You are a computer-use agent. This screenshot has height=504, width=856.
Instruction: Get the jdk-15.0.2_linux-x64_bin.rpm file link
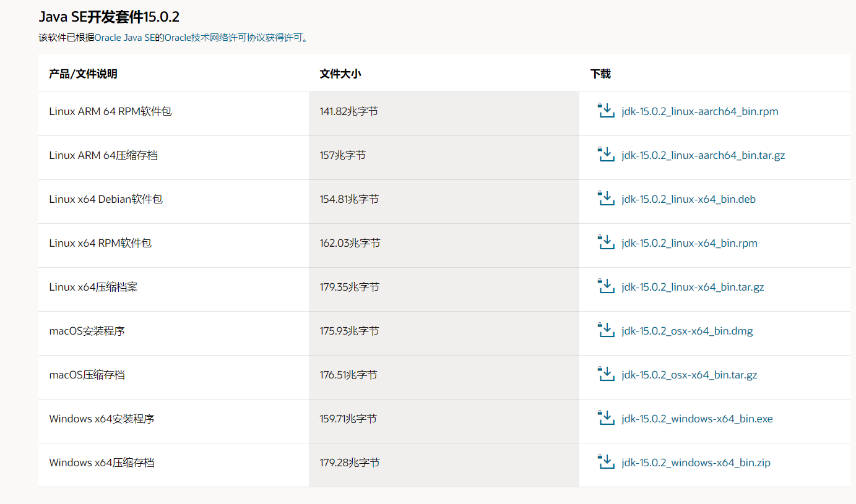[x=690, y=244]
